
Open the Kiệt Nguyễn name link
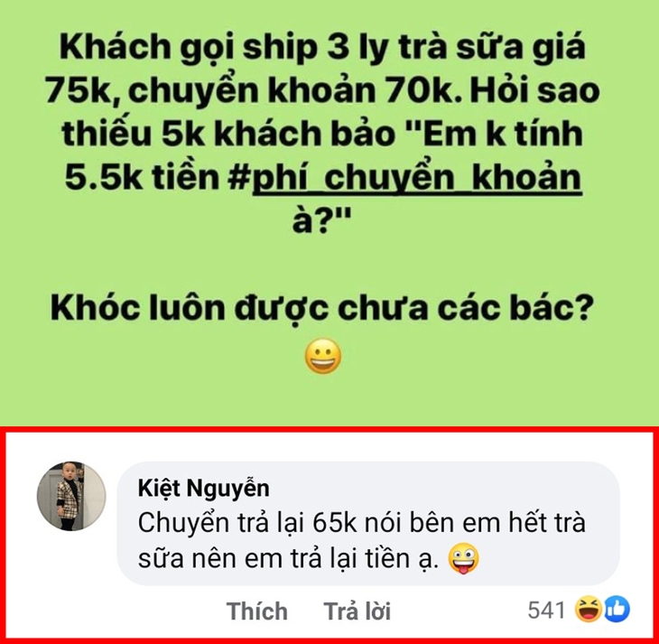(x=203, y=489)
